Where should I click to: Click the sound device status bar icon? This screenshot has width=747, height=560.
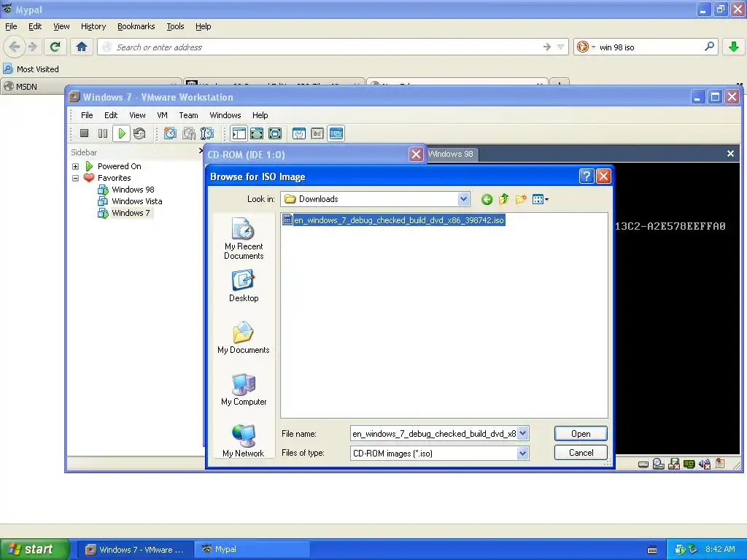[705, 464]
